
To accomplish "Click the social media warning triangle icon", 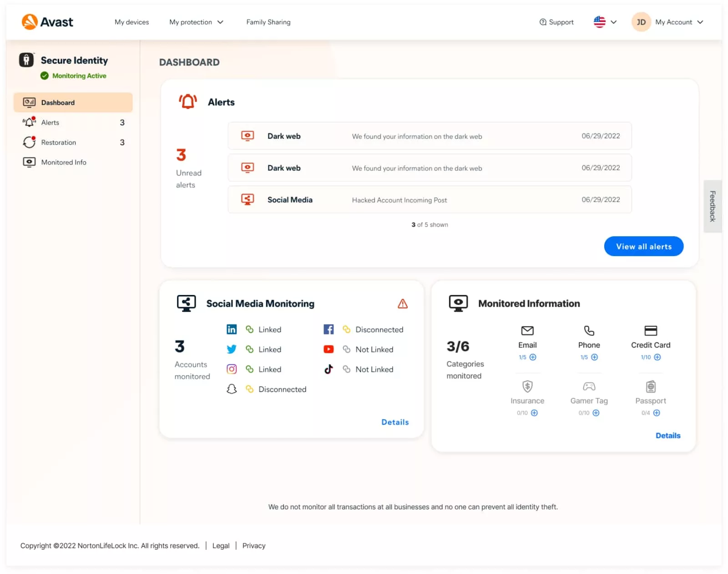I will click(403, 304).
